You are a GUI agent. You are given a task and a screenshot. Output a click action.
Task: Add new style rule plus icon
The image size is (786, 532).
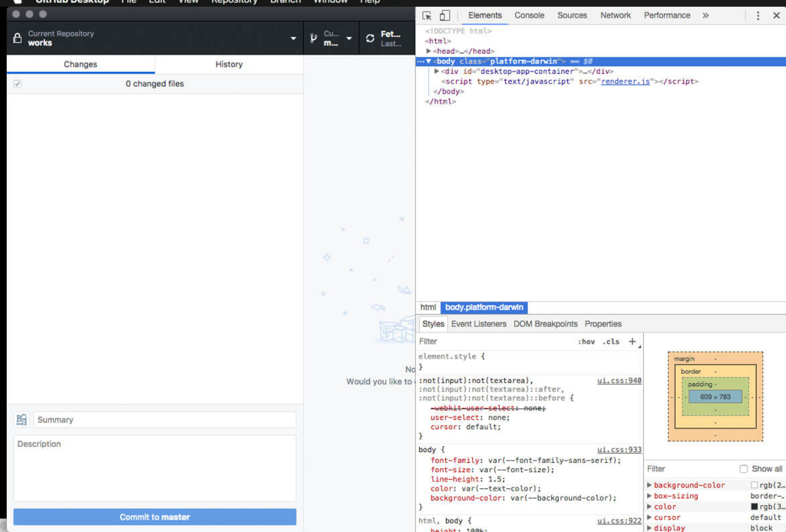(x=632, y=342)
